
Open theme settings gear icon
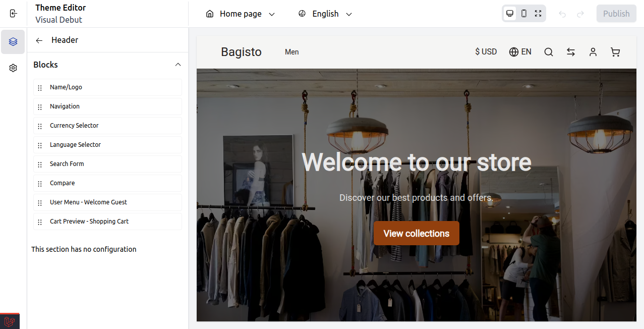point(13,68)
